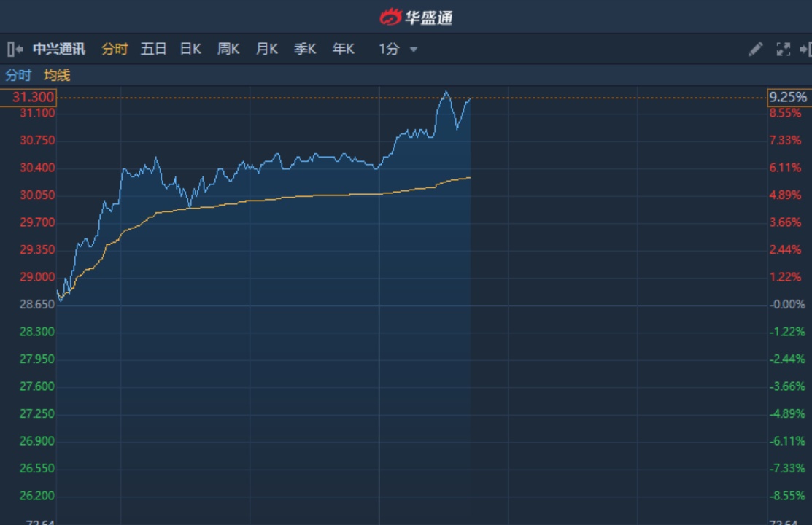The image size is (812, 525).
Task: View the 年K yearly chart
Action: pyautogui.click(x=343, y=50)
